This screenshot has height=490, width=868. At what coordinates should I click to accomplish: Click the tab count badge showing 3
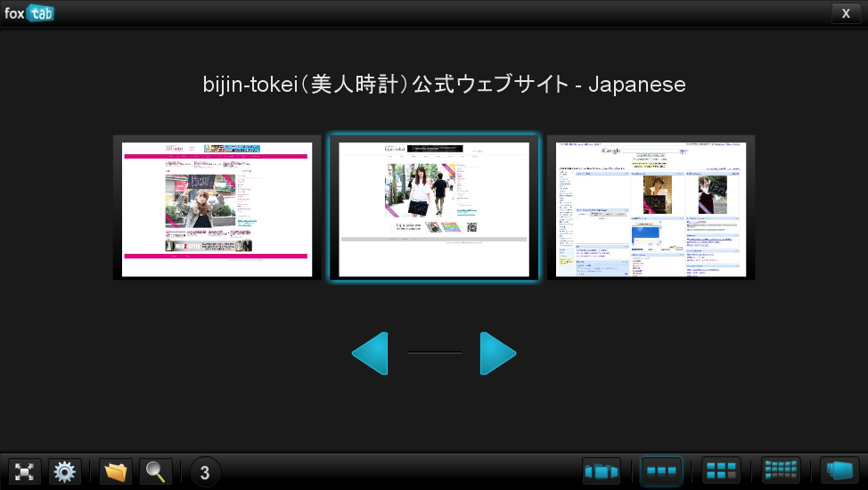[205, 472]
